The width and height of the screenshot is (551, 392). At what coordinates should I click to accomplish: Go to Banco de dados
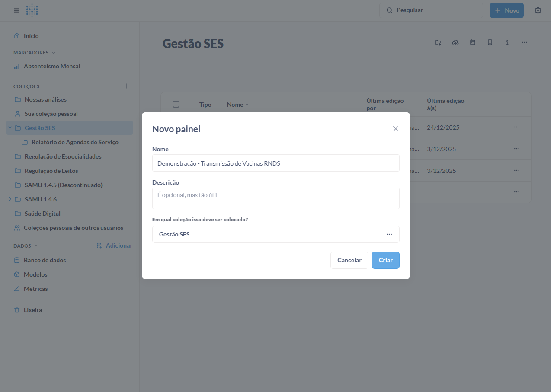[45, 260]
